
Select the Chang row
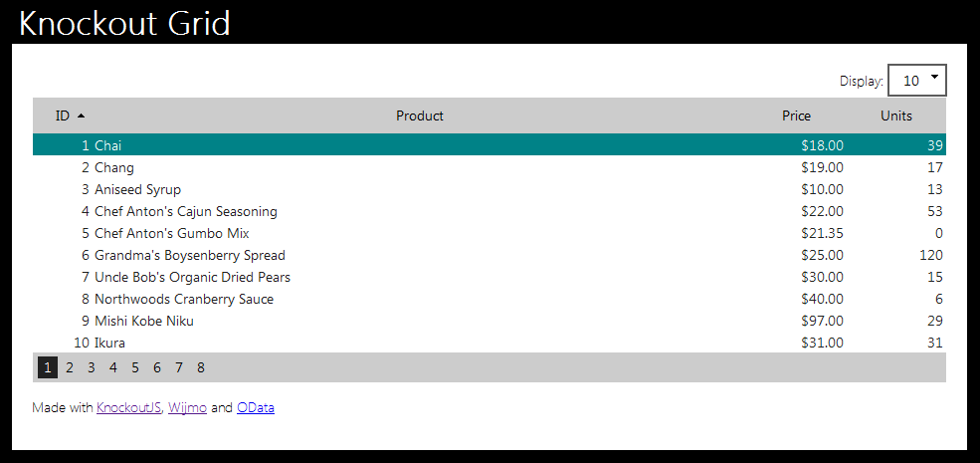[x=490, y=167]
